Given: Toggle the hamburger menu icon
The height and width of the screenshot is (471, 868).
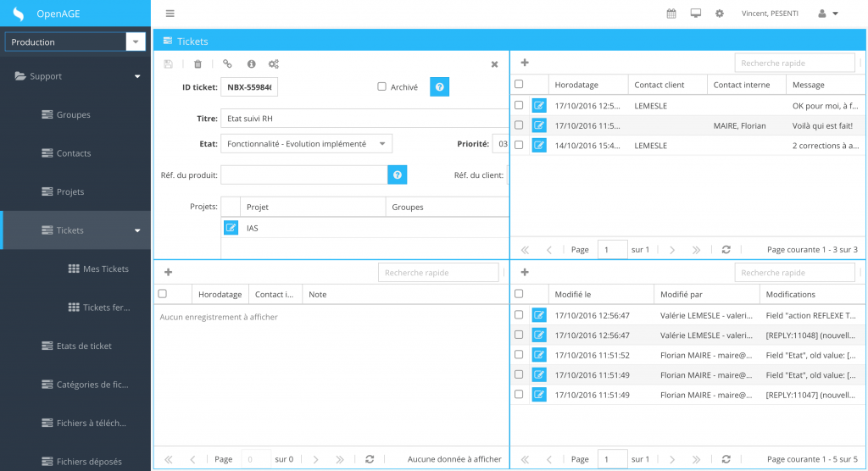Looking at the screenshot, I should [170, 14].
